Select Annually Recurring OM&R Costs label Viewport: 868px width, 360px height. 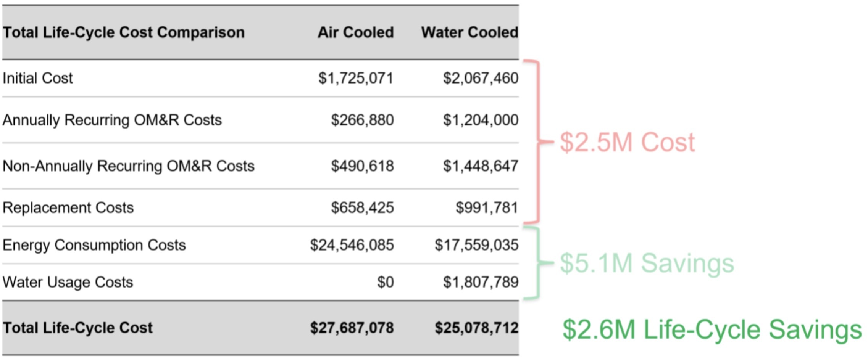click(x=112, y=121)
